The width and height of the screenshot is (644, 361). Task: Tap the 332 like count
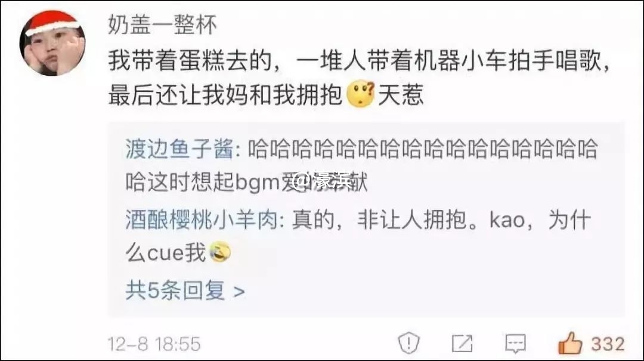tap(608, 343)
